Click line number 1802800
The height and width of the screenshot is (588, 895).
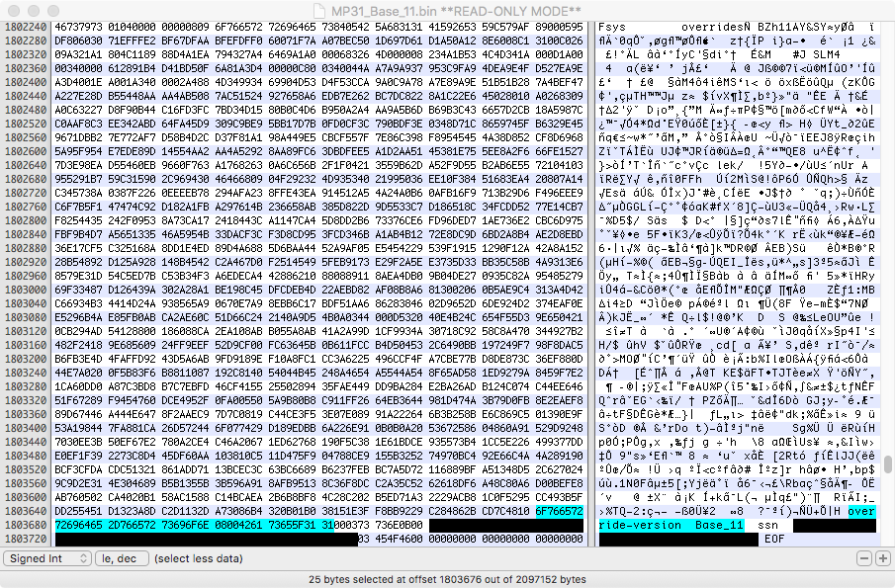tap(26, 220)
